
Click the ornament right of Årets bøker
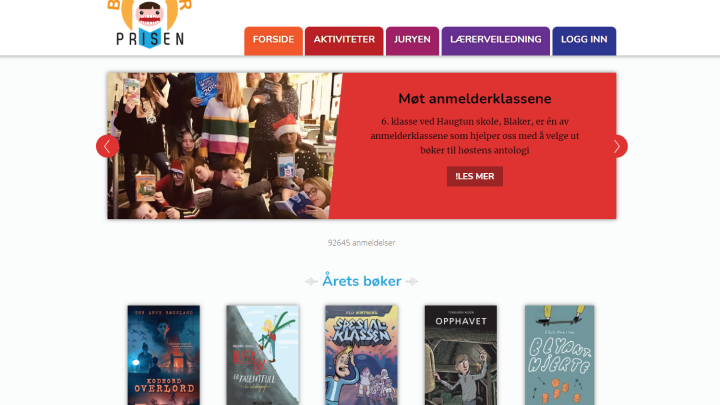[x=412, y=281]
